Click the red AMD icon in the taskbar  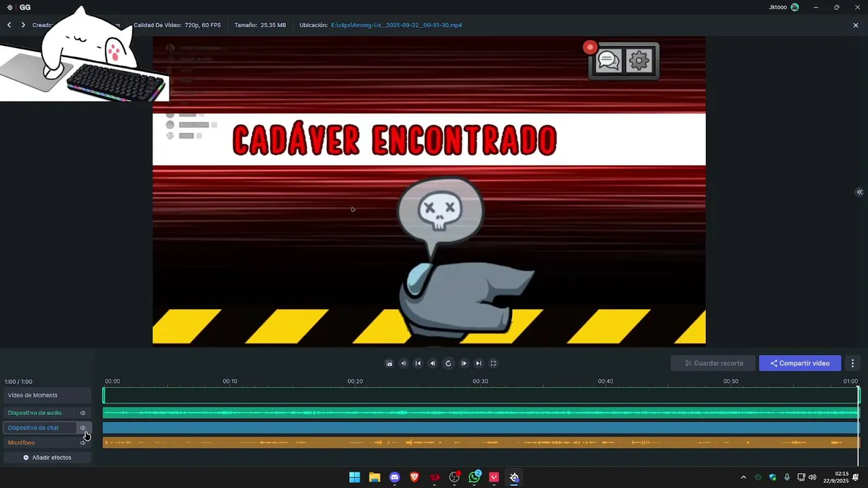(435, 477)
